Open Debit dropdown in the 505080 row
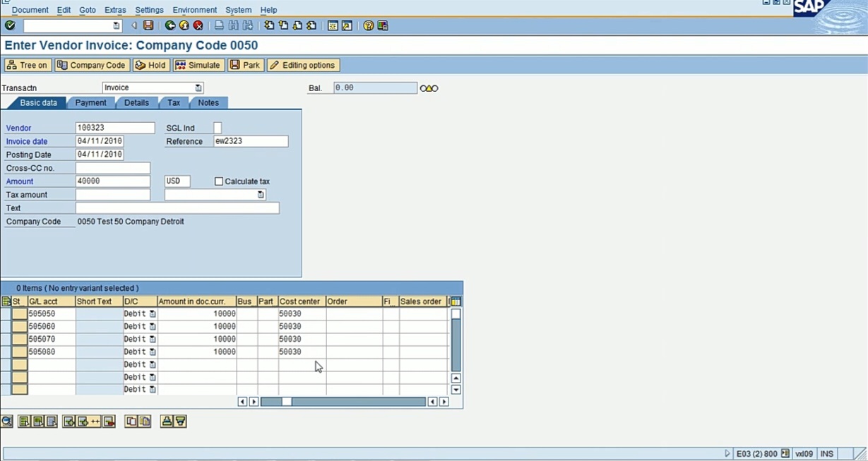This screenshot has width=868, height=461. point(153,352)
